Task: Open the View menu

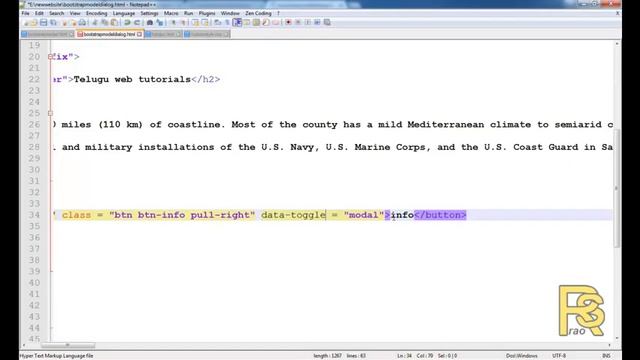Action: 75,13
